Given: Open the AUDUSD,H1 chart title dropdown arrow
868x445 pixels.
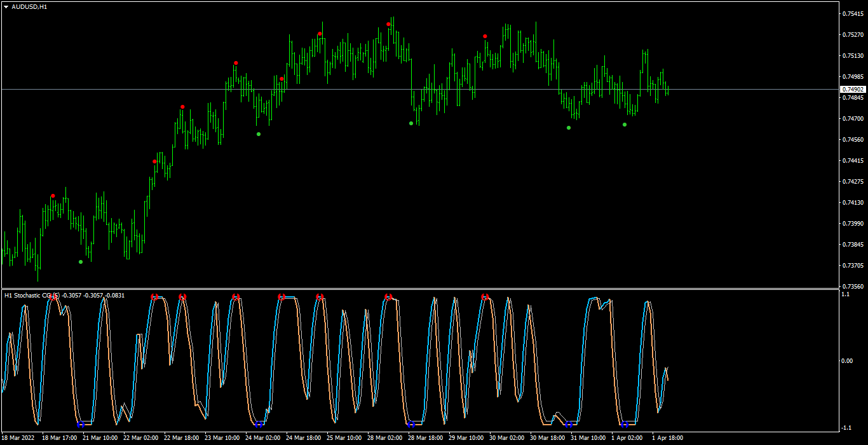Looking at the screenshot, I should pyautogui.click(x=6, y=6).
